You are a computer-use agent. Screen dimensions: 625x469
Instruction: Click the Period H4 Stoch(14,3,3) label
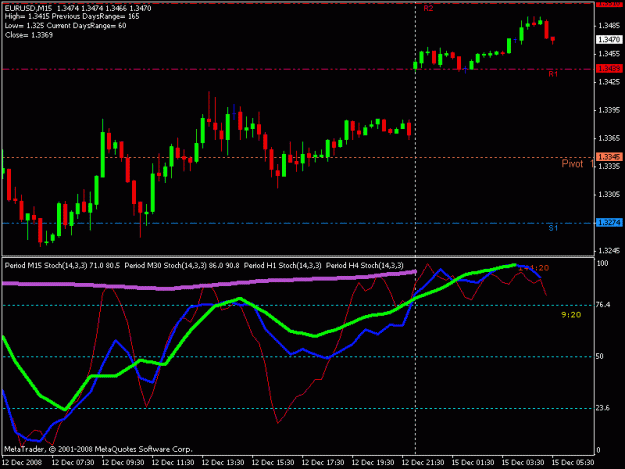[365, 265]
